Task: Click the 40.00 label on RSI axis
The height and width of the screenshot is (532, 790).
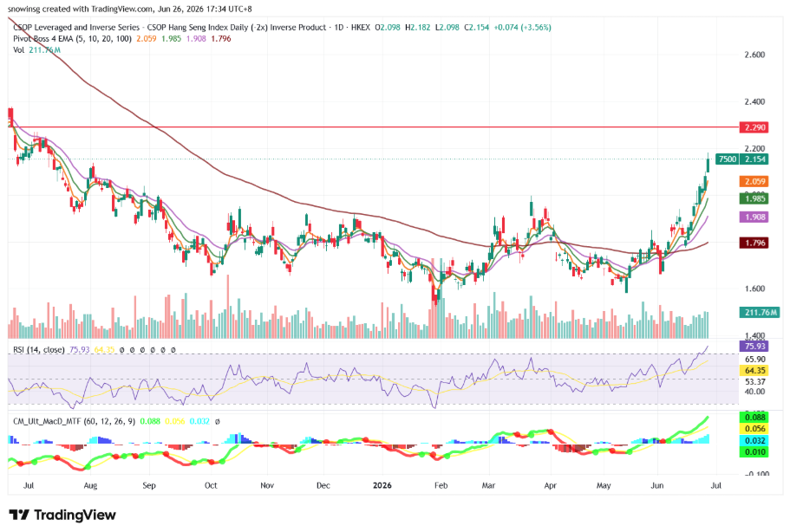Action: [755, 392]
